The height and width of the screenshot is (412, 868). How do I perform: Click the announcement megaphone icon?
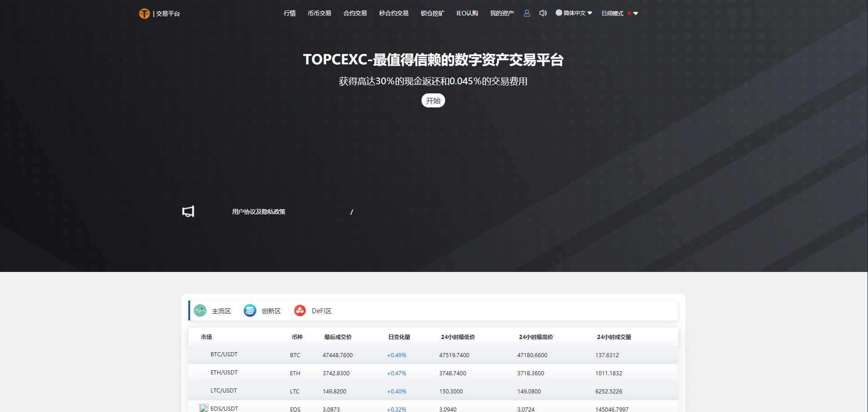coord(188,211)
